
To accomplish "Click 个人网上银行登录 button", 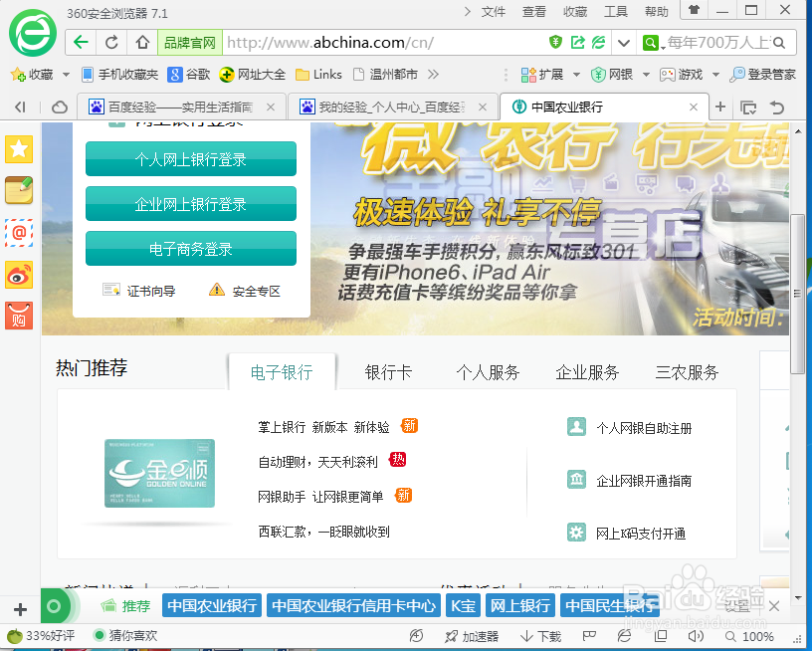I will [x=191, y=159].
